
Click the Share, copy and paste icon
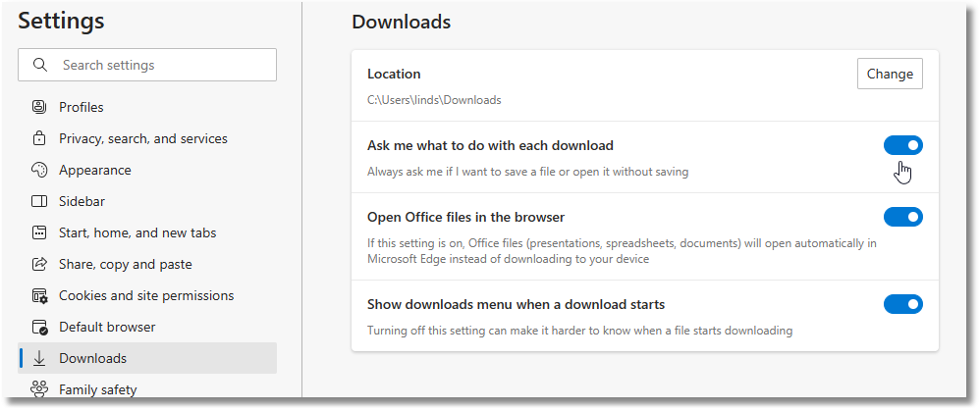coord(39,264)
